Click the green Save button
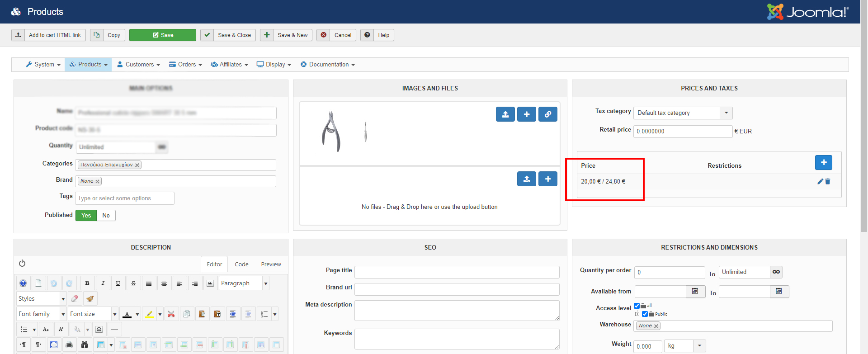 pyautogui.click(x=163, y=35)
